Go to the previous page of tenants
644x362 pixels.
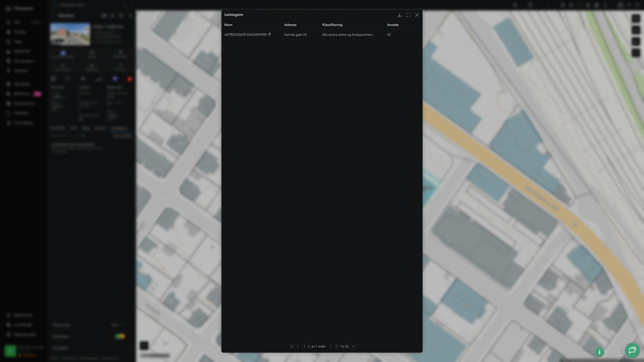(298, 346)
